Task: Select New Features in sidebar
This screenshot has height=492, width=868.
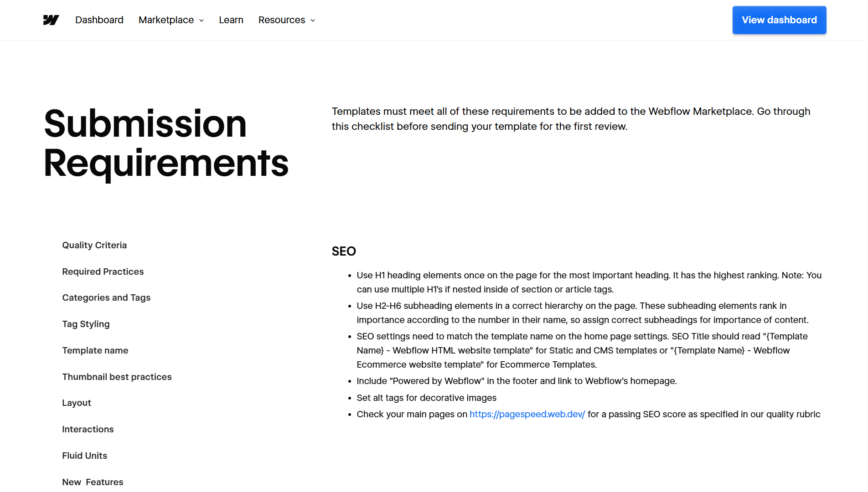Action: point(93,482)
